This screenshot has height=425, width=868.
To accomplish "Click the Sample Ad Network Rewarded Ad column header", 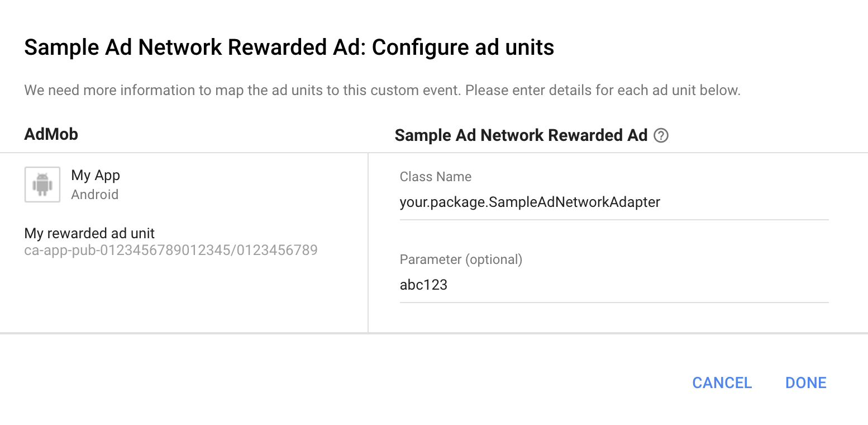I will [521, 135].
